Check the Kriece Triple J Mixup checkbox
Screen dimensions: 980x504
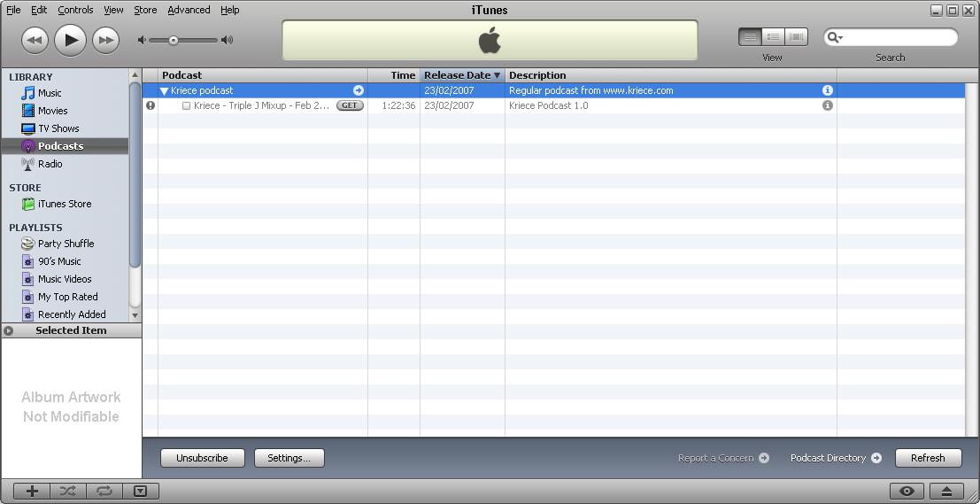pyautogui.click(x=187, y=105)
